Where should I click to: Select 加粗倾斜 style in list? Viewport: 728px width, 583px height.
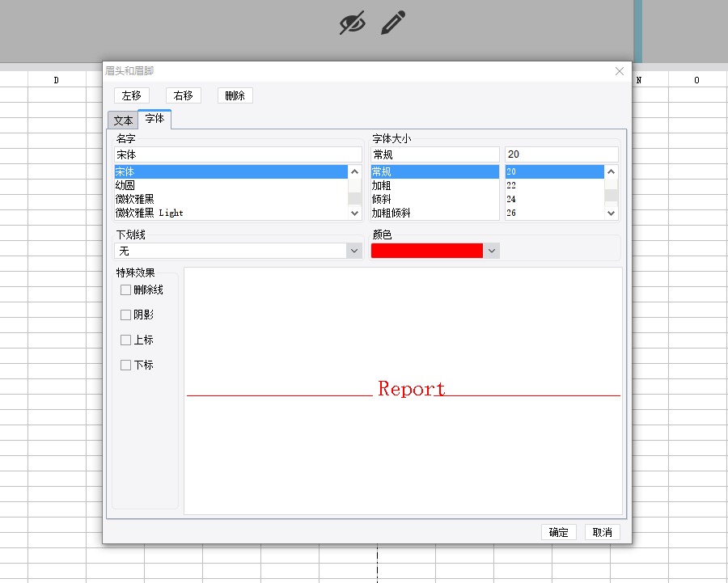point(435,213)
